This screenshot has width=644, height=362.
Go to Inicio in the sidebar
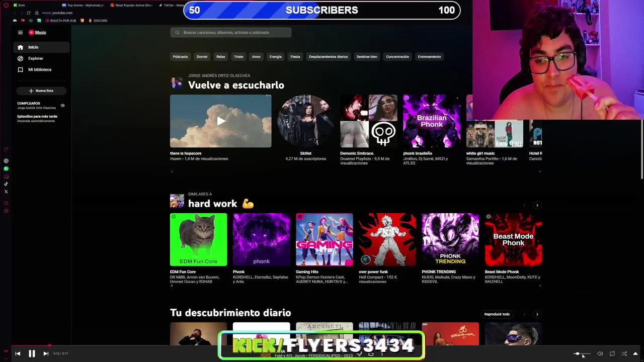pyautogui.click(x=41, y=47)
